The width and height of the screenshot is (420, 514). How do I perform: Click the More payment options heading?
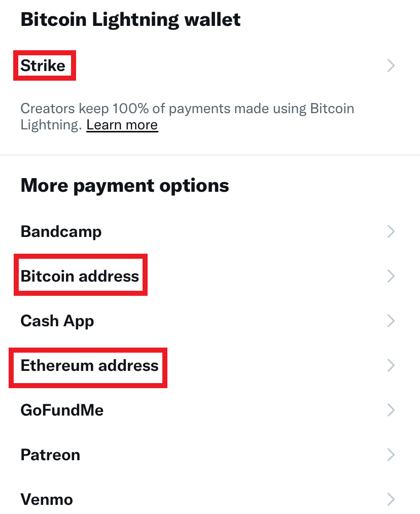click(124, 185)
